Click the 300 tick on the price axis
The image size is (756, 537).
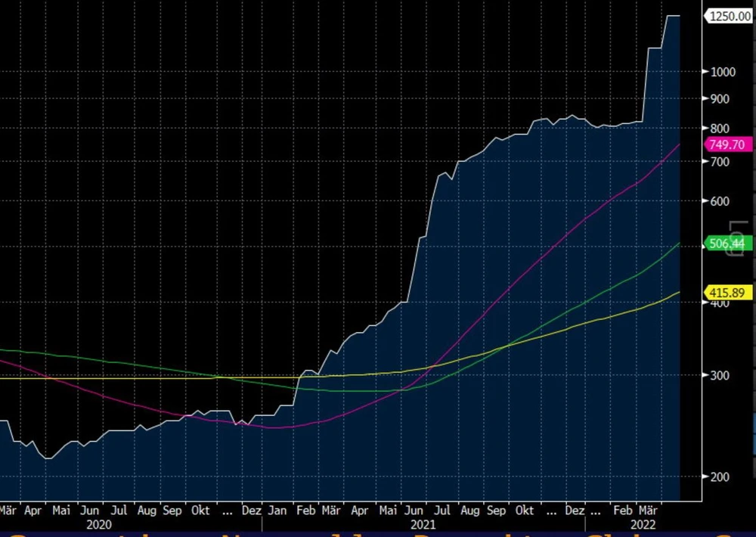[x=719, y=376]
